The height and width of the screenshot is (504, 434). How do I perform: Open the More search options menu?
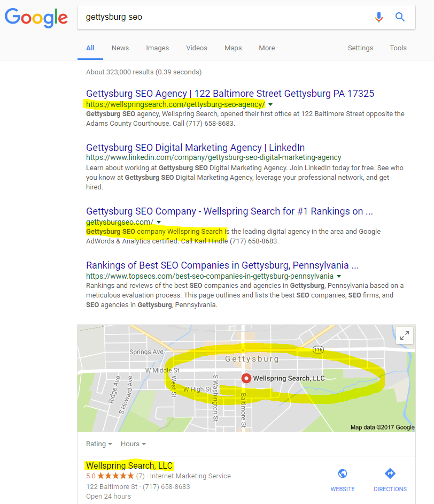[267, 48]
